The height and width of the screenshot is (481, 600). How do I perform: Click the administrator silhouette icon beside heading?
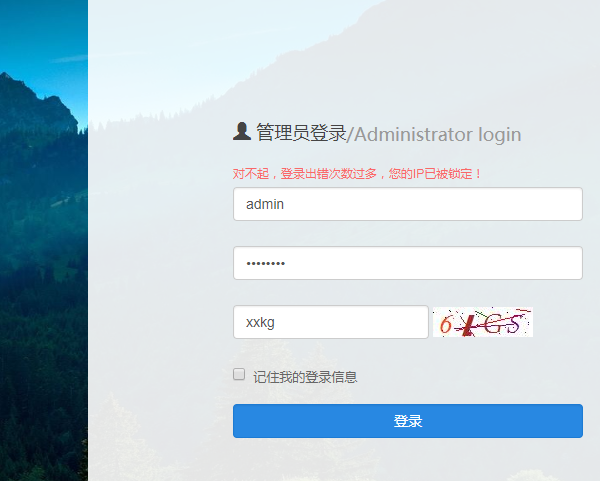pyautogui.click(x=242, y=132)
